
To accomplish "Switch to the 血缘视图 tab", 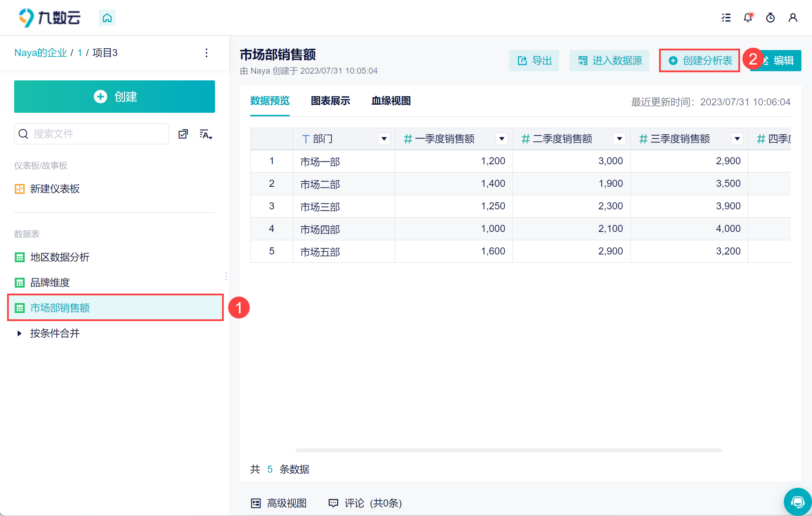I will tap(391, 101).
